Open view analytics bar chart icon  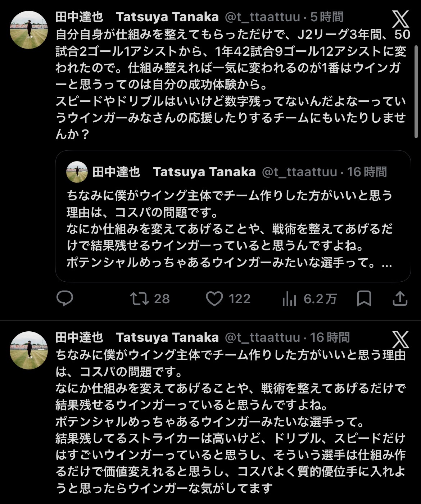click(x=289, y=299)
